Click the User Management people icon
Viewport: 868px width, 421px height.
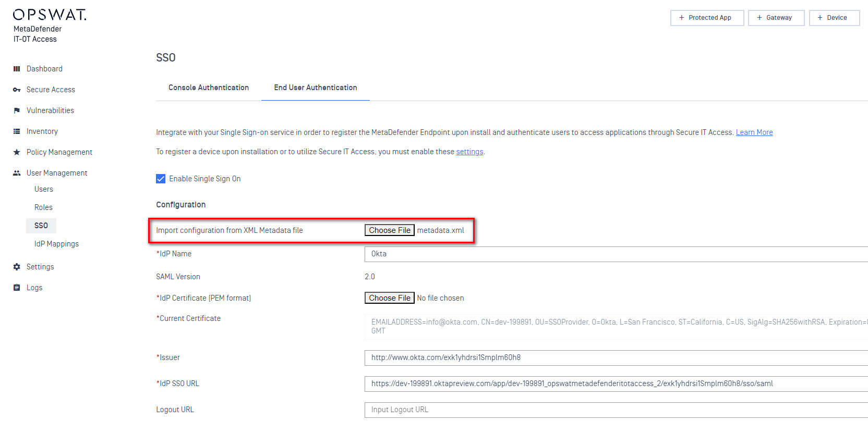pyautogui.click(x=17, y=173)
